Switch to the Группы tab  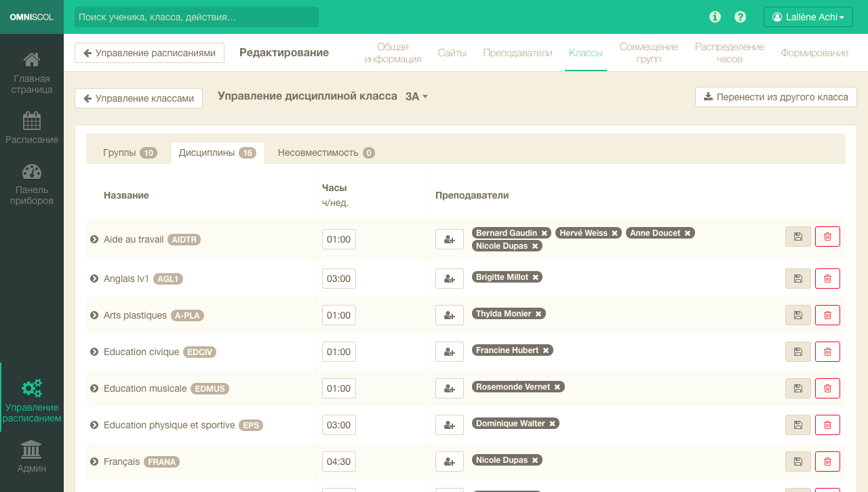click(129, 152)
